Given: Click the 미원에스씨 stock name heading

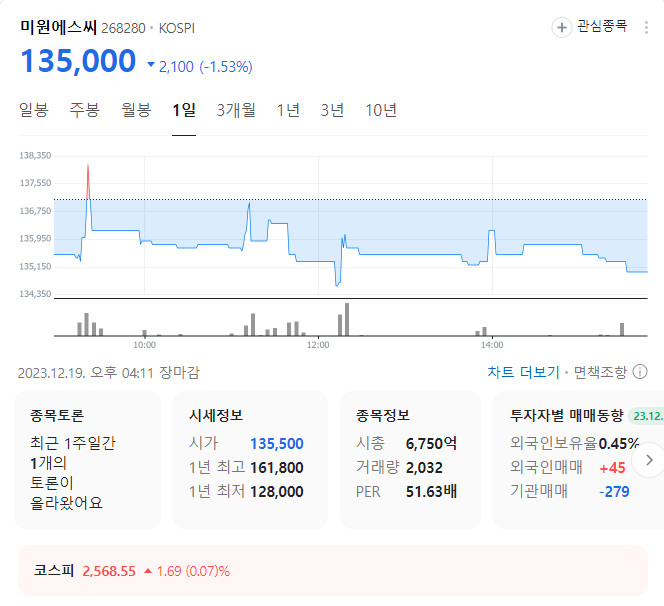Looking at the screenshot, I should point(58,27).
